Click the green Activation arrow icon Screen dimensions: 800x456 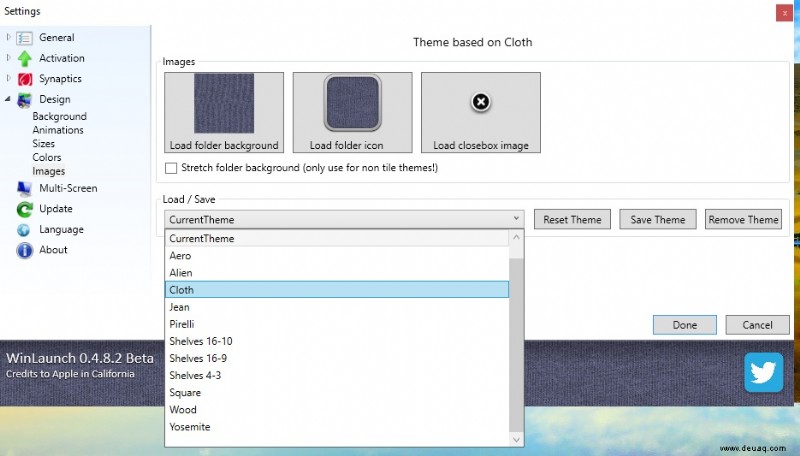click(24, 59)
